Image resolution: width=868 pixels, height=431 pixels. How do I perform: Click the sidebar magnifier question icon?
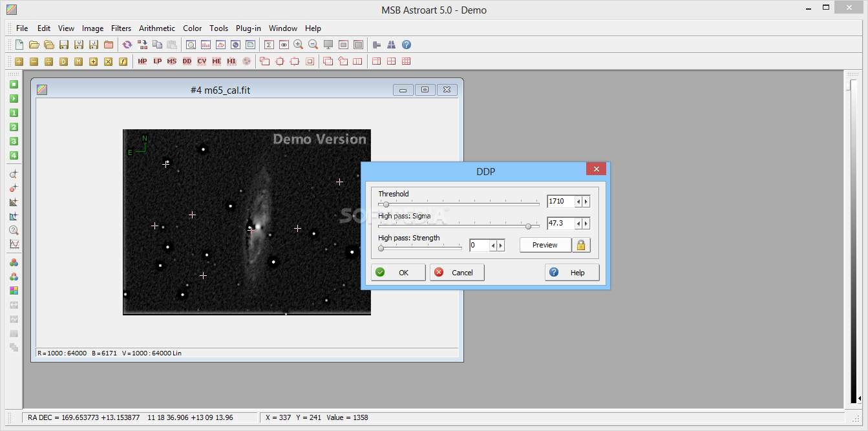point(14,231)
